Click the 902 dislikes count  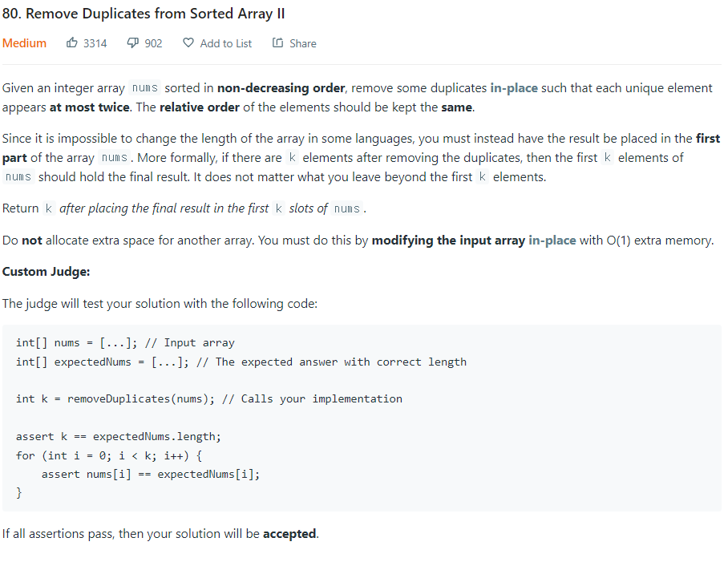(x=153, y=43)
